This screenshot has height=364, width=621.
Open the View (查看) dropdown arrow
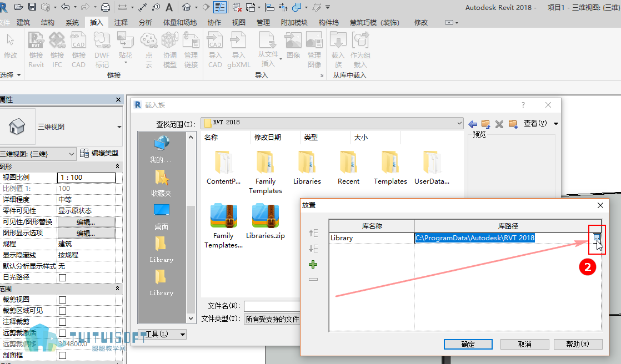tap(555, 124)
